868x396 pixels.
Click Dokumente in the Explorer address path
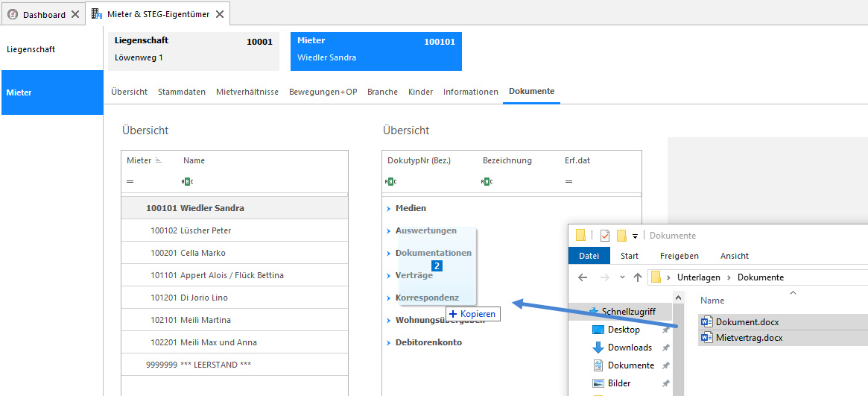(761, 277)
